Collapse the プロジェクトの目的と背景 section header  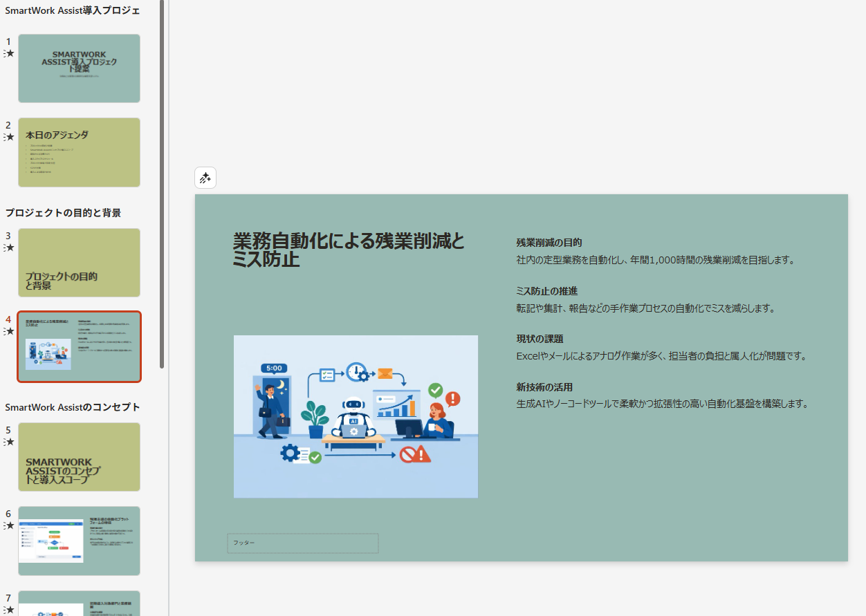pos(63,213)
